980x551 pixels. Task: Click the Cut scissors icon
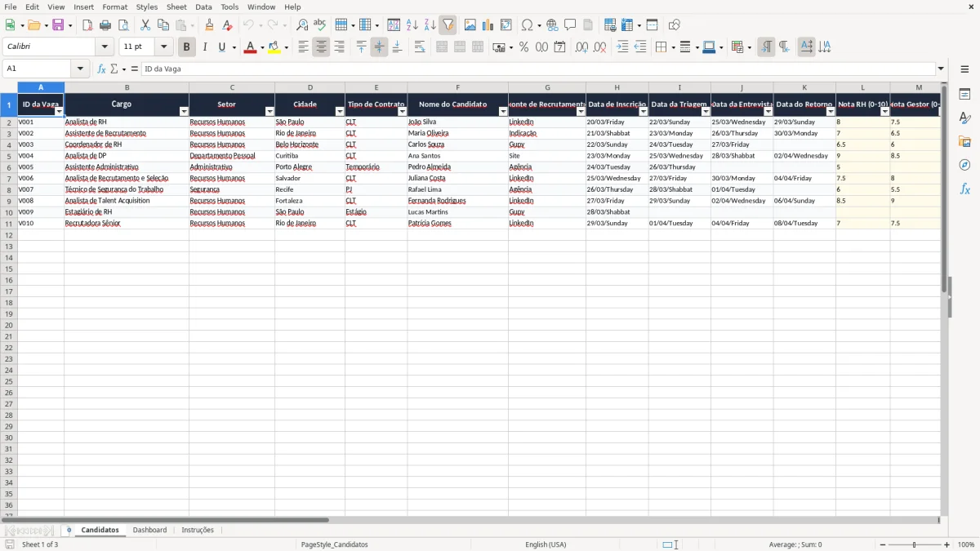tap(145, 25)
